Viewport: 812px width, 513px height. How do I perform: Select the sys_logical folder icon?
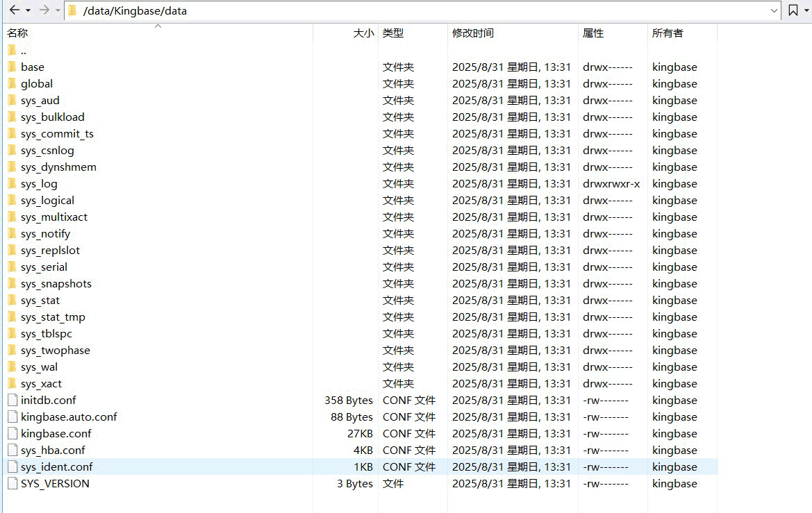(13, 200)
